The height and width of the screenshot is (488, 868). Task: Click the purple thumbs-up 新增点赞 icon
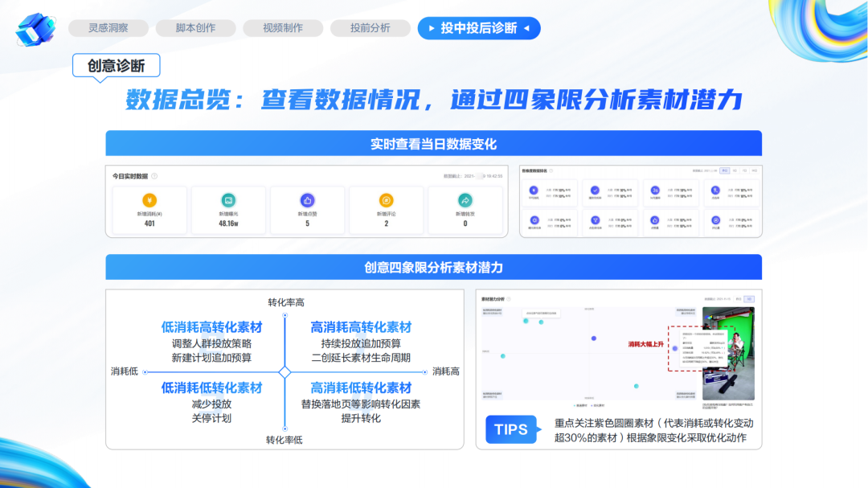pyautogui.click(x=307, y=200)
